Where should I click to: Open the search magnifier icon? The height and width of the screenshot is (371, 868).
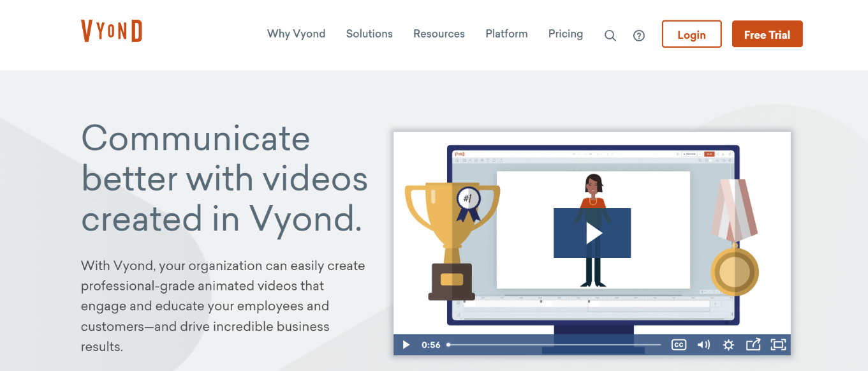[610, 36]
